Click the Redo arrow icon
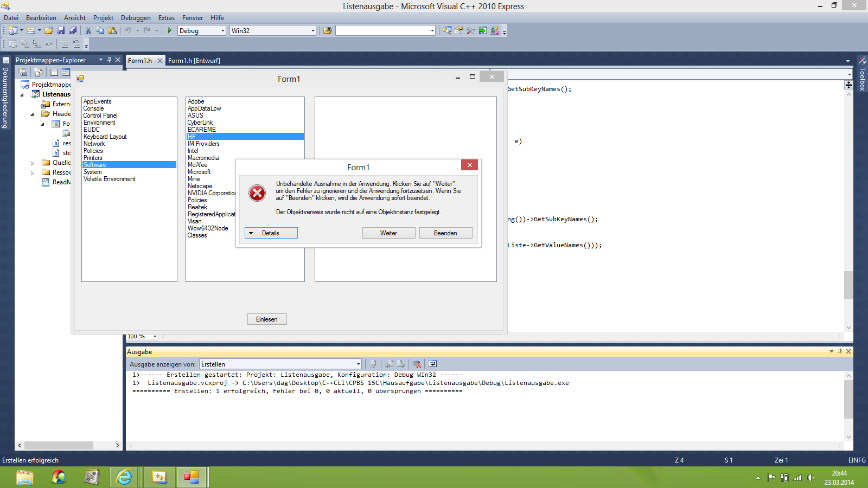Image resolution: width=868 pixels, height=488 pixels. tap(146, 30)
